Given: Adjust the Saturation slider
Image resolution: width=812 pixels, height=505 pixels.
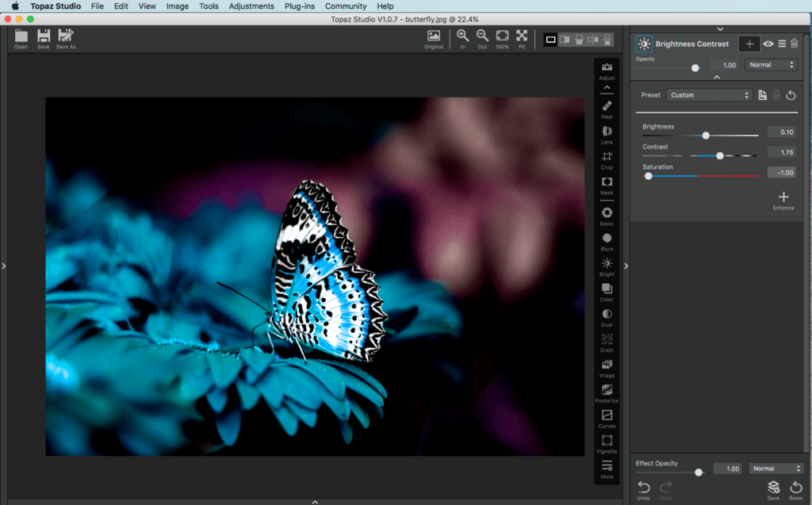Looking at the screenshot, I should tap(649, 176).
